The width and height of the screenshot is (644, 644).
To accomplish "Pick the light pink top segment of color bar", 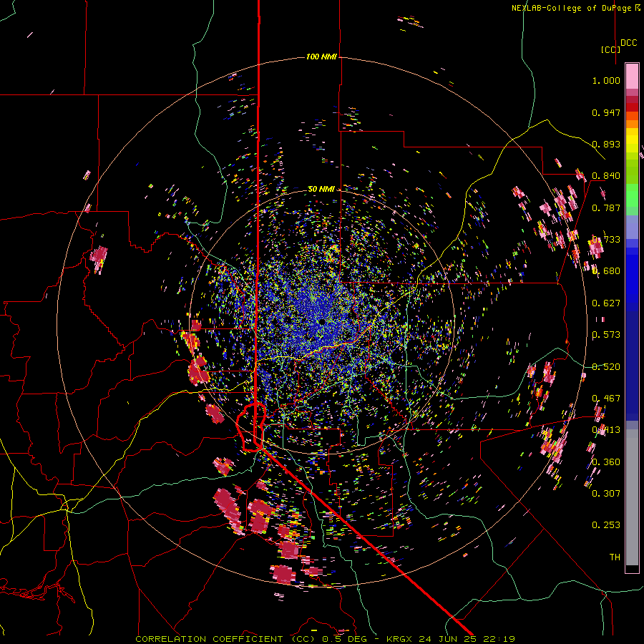I will (632, 76).
